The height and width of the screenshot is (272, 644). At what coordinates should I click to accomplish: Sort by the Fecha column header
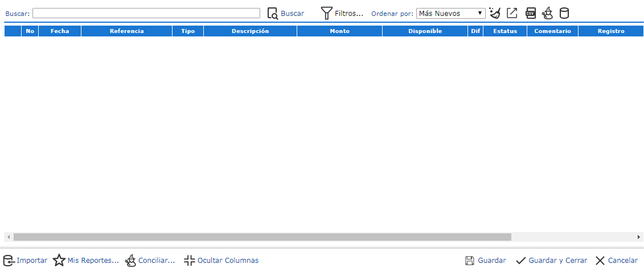point(60,31)
